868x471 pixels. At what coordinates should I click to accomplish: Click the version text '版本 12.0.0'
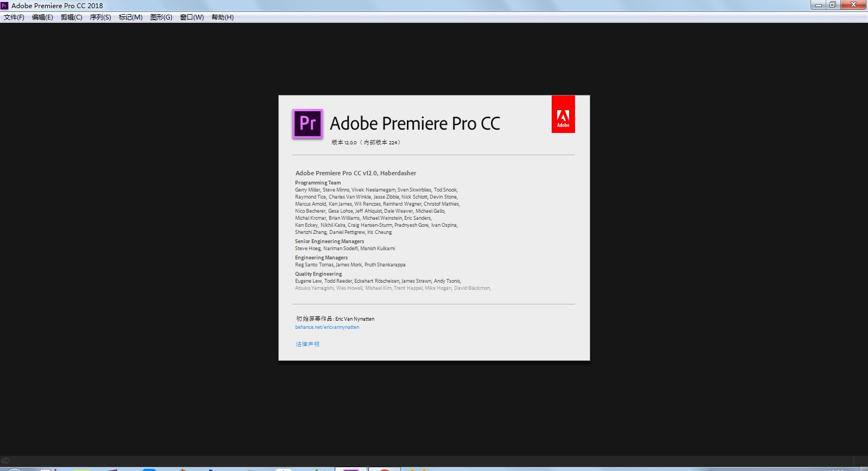coord(344,143)
